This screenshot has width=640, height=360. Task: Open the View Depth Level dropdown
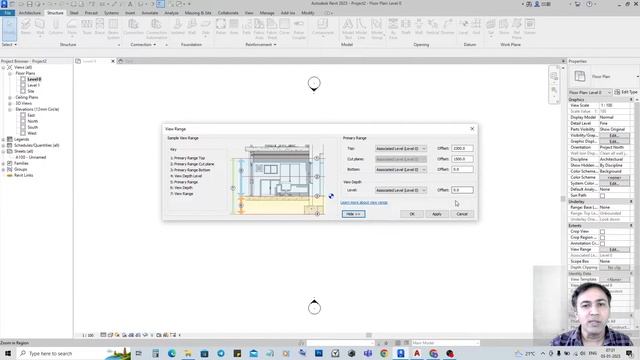coord(401,190)
